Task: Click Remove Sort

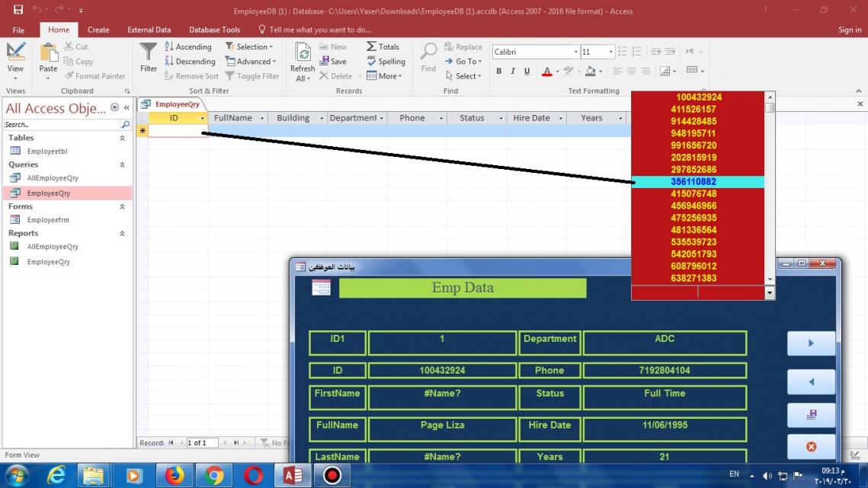Action: (191, 76)
